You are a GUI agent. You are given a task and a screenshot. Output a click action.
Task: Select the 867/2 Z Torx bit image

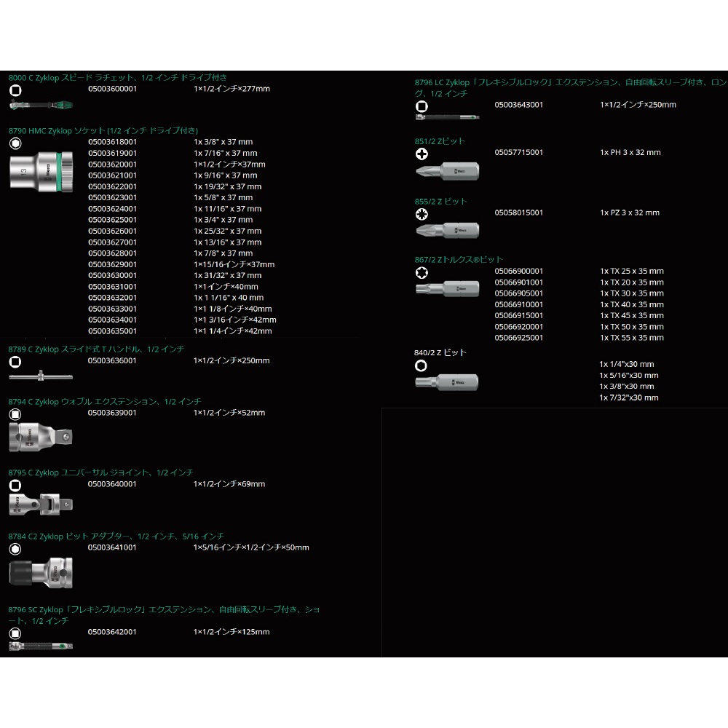(x=447, y=289)
